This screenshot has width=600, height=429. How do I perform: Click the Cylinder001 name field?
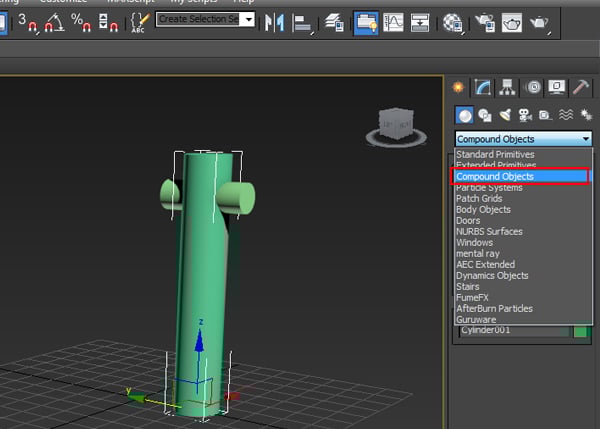click(514, 330)
